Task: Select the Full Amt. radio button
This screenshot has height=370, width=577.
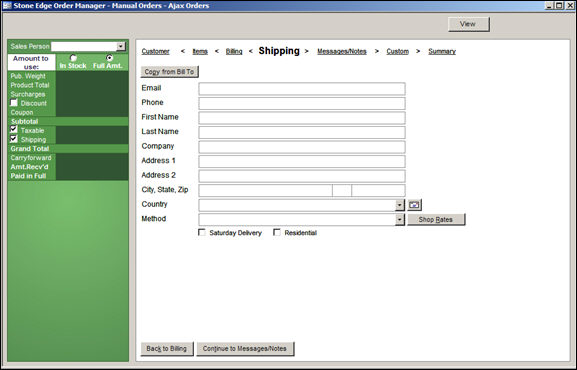Action: click(x=109, y=57)
